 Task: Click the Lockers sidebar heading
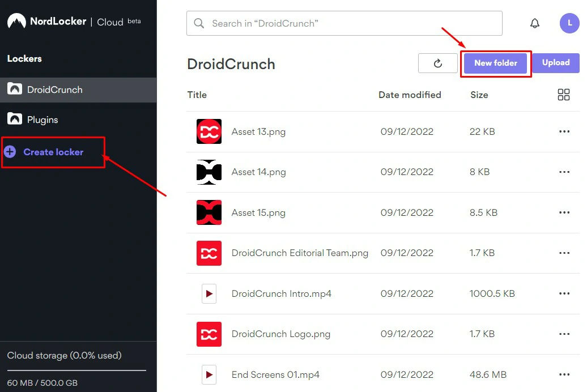24,58
